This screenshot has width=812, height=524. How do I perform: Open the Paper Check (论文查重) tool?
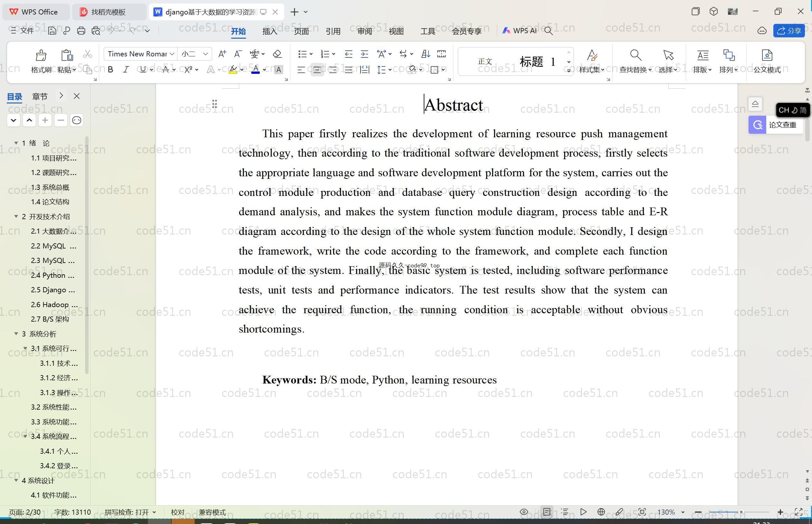[776, 125]
